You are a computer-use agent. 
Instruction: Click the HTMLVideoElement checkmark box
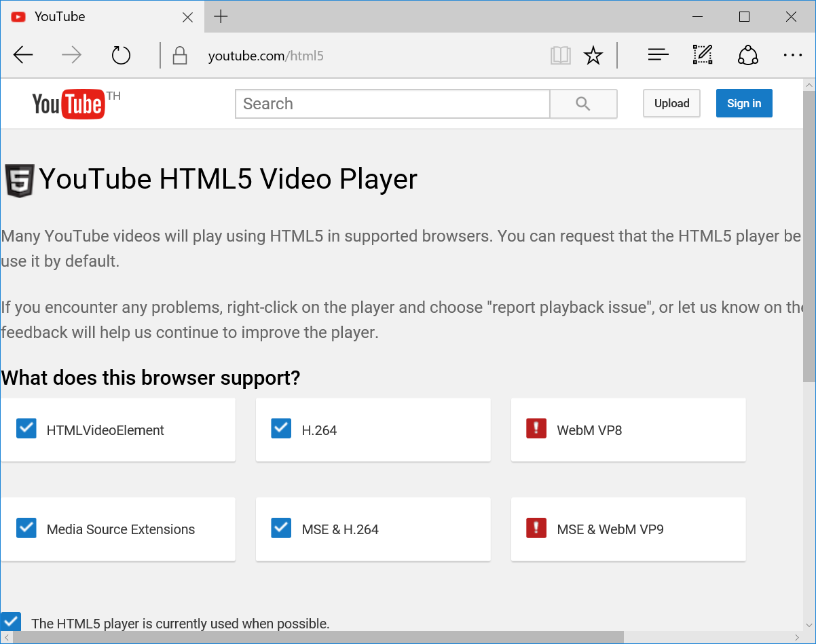(x=26, y=428)
